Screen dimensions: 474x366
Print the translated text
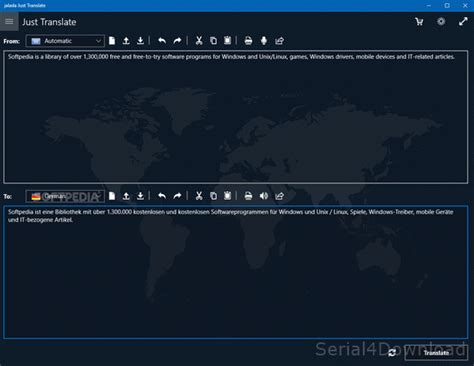[248, 196]
